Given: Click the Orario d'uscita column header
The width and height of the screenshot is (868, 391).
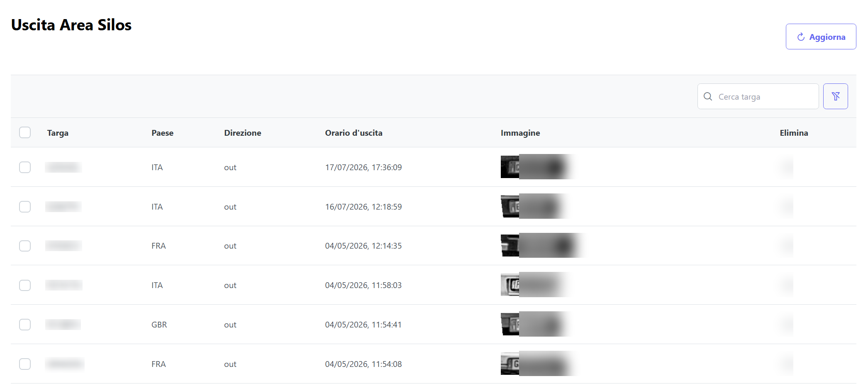Looking at the screenshot, I should tap(354, 133).
